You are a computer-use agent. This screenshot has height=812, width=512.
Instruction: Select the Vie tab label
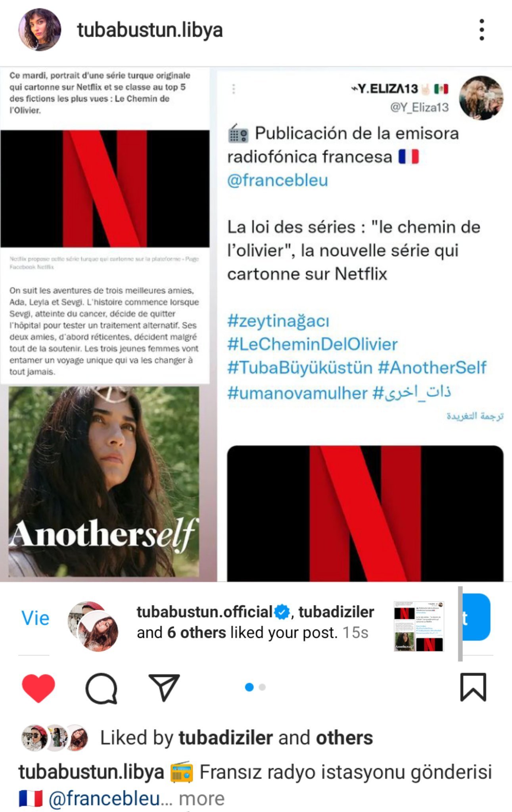[35, 618]
